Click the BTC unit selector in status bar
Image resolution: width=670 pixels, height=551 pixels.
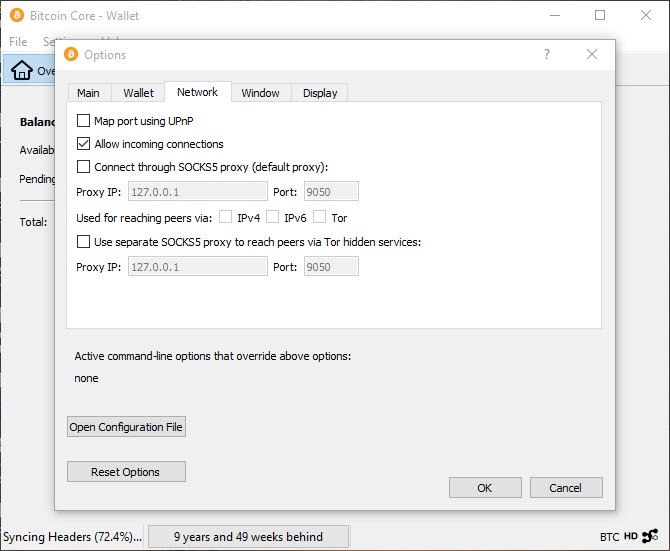[609, 536]
